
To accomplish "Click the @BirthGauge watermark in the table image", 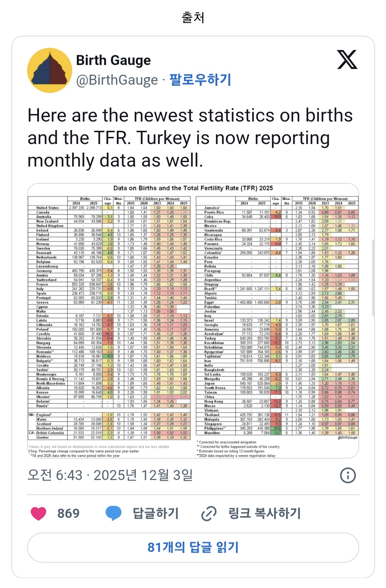I will click(347, 437).
